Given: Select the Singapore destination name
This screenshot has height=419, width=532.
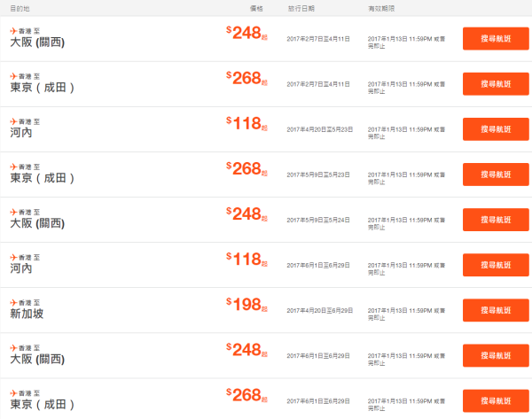Looking at the screenshot, I should 27,314.
